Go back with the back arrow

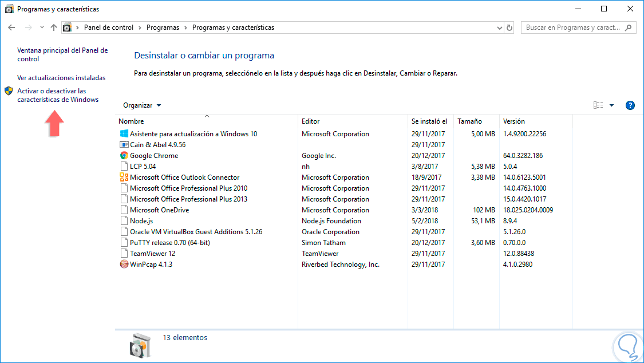click(11, 27)
